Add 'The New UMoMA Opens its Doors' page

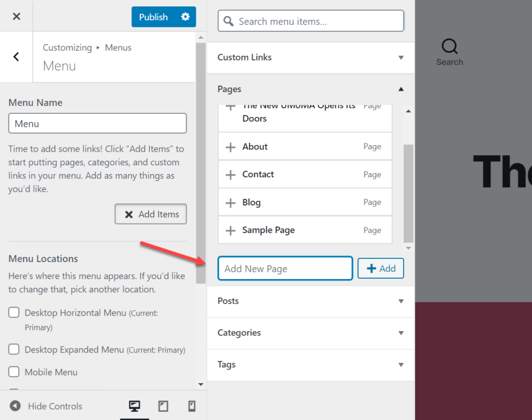(305, 118)
